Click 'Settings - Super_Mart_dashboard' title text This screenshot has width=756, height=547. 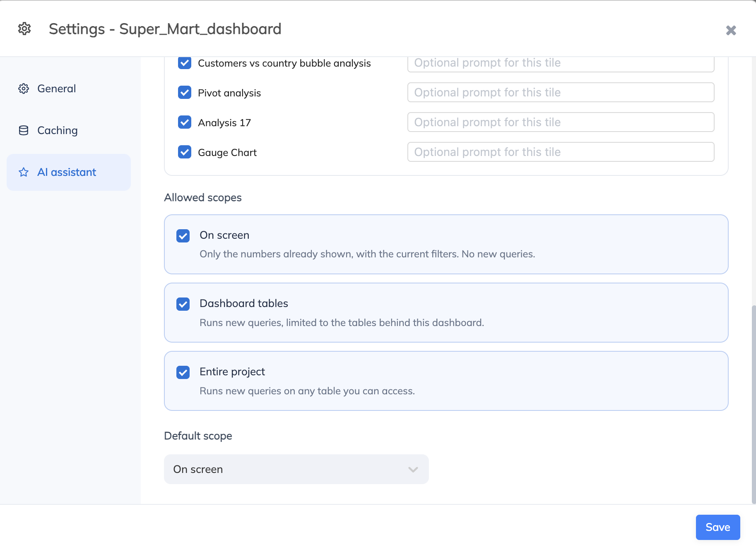(x=165, y=29)
